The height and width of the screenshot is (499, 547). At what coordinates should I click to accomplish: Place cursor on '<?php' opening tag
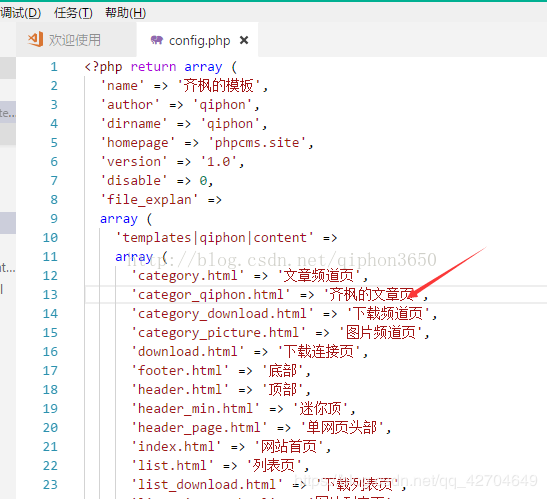coord(104,67)
